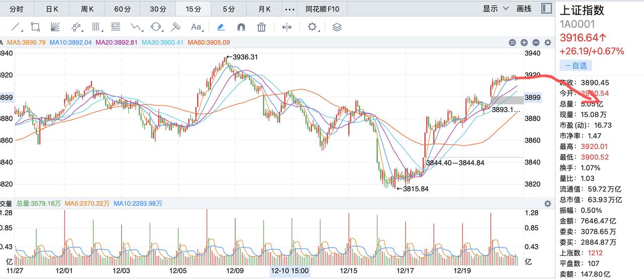This screenshot has width=644, height=279.
Task: Click the current price 3916.64
Action: point(584,38)
